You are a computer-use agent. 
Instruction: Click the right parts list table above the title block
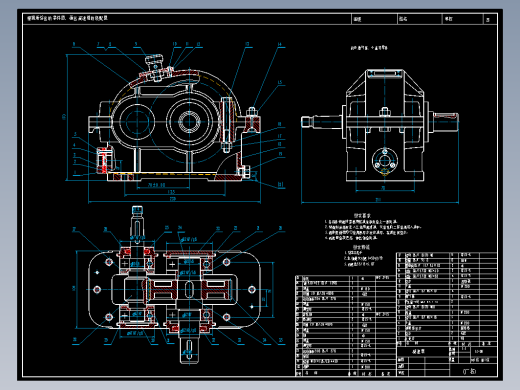coord(447,299)
